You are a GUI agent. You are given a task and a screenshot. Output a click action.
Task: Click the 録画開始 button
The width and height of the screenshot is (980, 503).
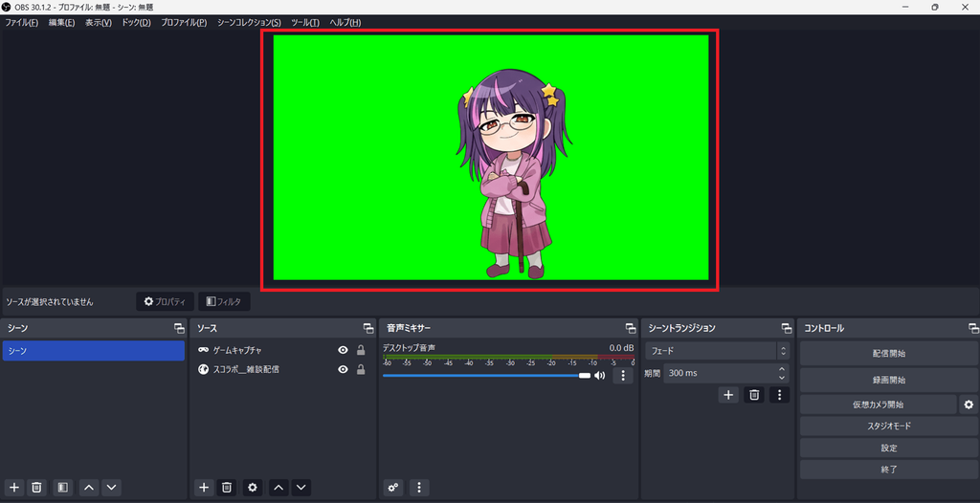(x=889, y=380)
